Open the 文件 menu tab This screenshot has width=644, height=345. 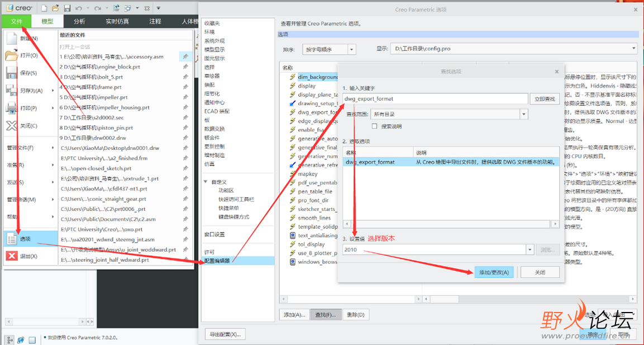(x=16, y=21)
